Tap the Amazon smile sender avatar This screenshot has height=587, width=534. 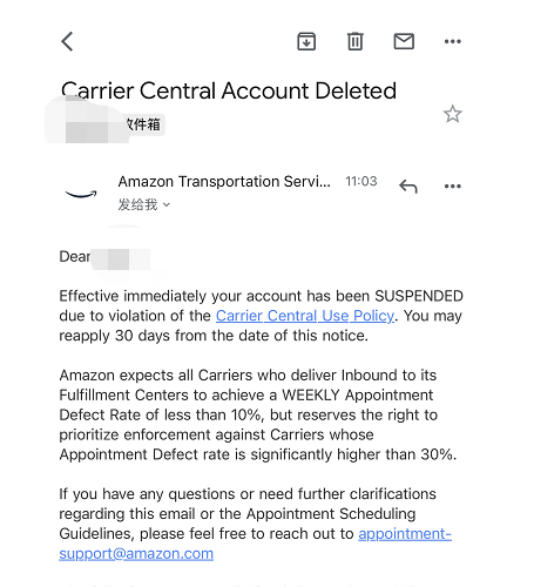tap(81, 194)
